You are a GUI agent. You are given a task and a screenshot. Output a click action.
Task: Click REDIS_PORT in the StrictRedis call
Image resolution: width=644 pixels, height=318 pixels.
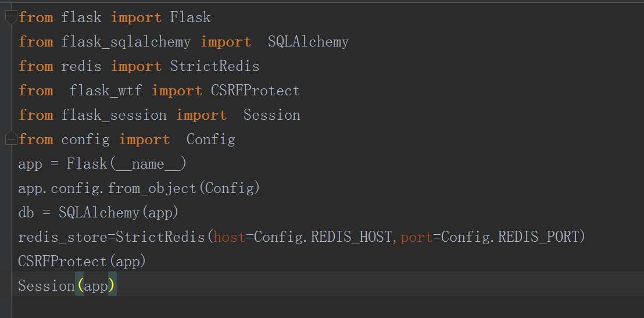(x=540, y=237)
